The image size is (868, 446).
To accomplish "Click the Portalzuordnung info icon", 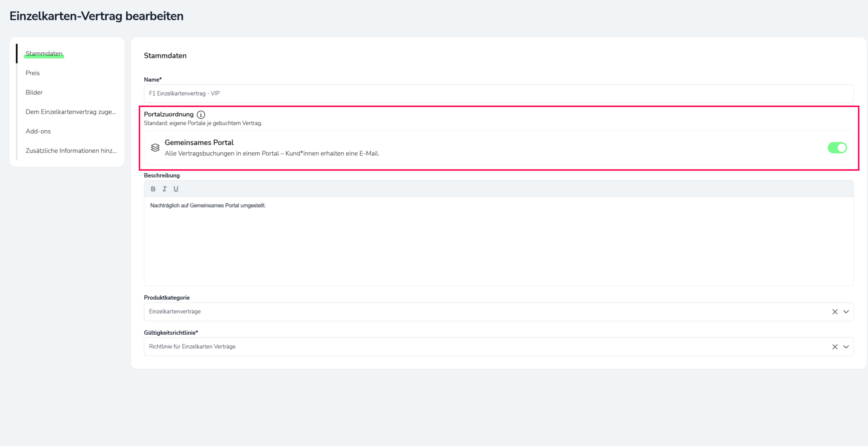I will pos(201,115).
